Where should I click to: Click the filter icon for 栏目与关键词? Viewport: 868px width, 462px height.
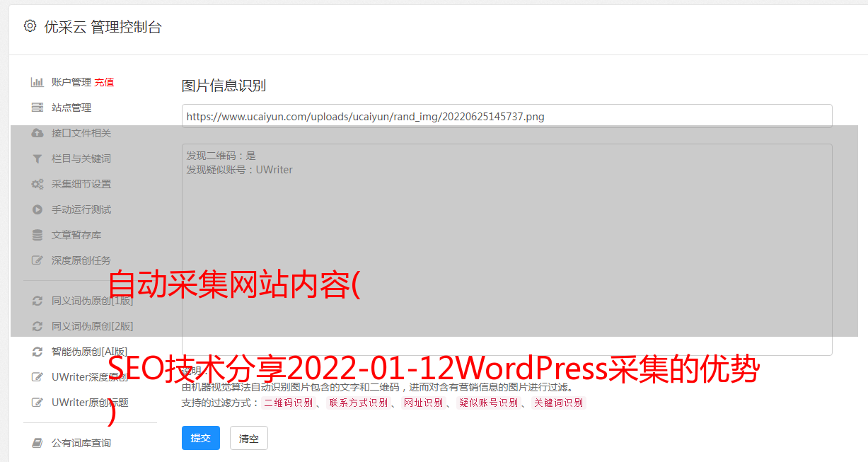coord(37,158)
